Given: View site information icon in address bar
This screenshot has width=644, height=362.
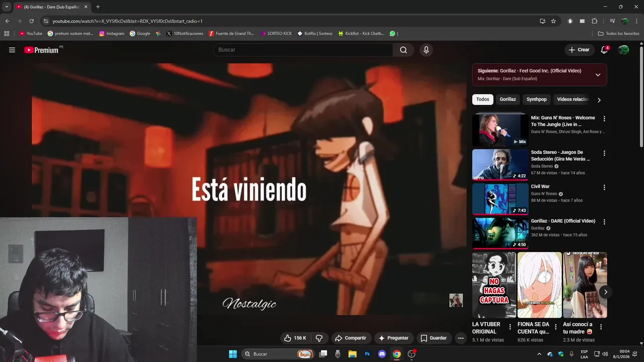Looking at the screenshot, I should click(46, 21).
